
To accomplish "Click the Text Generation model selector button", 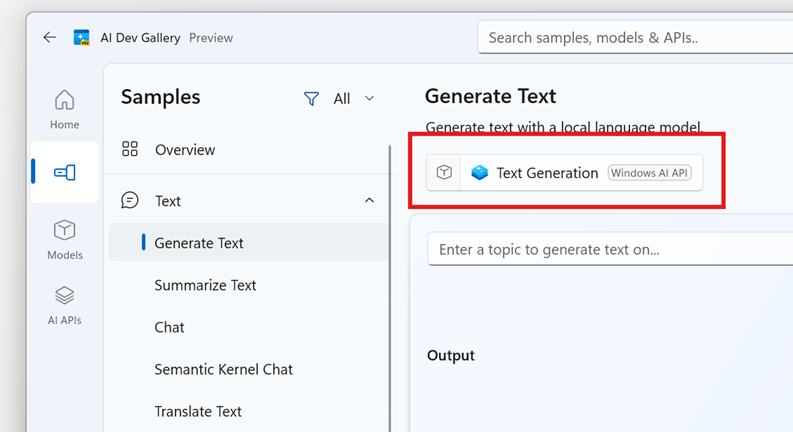I will click(580, 172).
